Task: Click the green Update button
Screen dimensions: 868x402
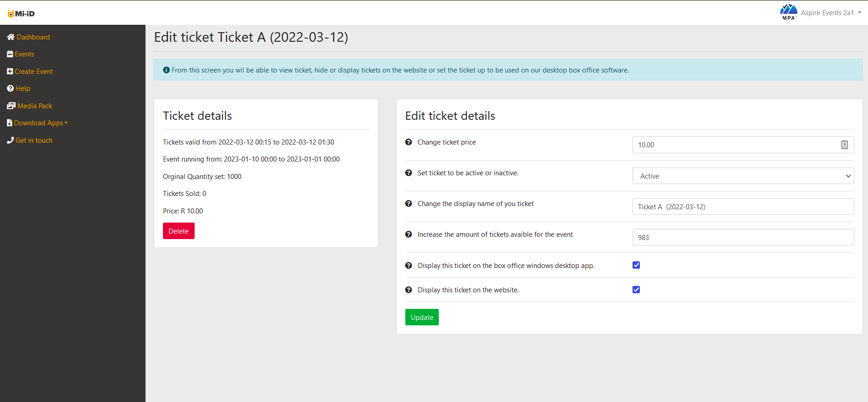Action: [x=422, y=317]
